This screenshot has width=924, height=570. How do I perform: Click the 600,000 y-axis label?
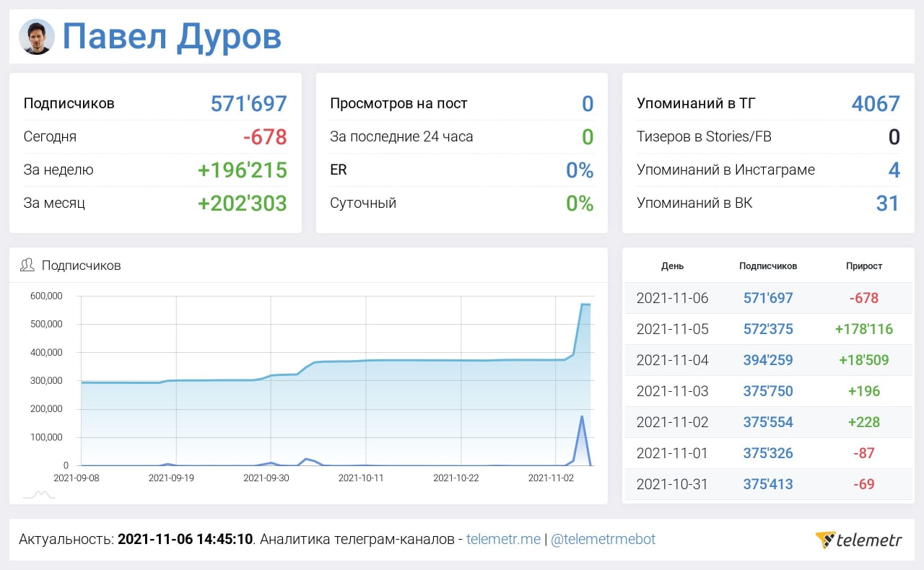pyautogui.click(x=46, y=296)
